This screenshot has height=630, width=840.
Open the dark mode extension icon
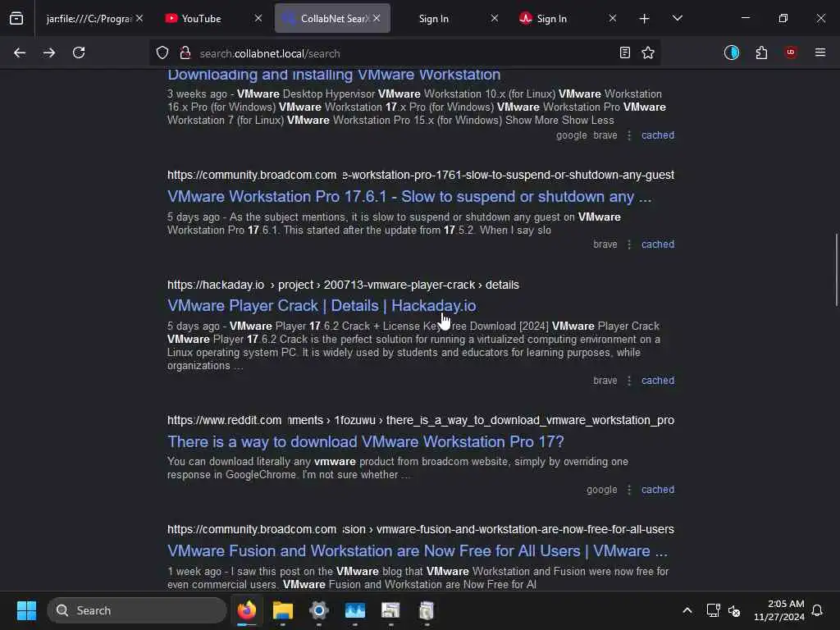click(x=731, y=52)
